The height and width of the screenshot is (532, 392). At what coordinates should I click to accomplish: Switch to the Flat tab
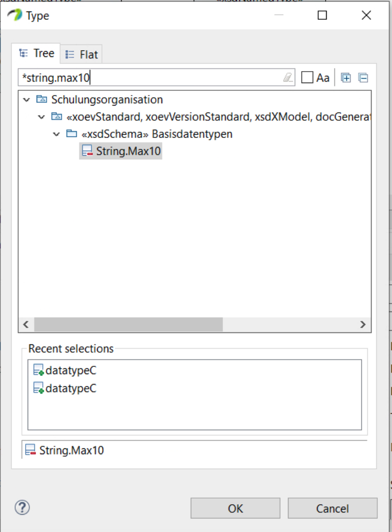point(82,54)
